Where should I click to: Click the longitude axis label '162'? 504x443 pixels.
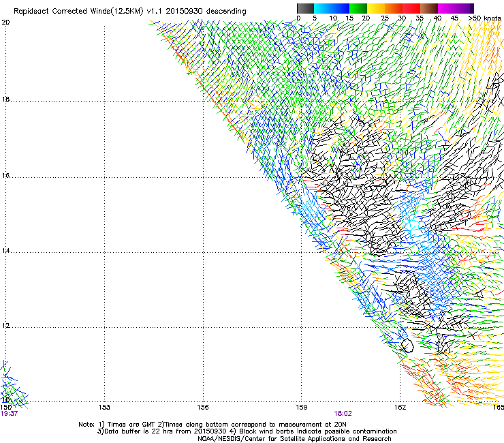(x=400, y=408)
